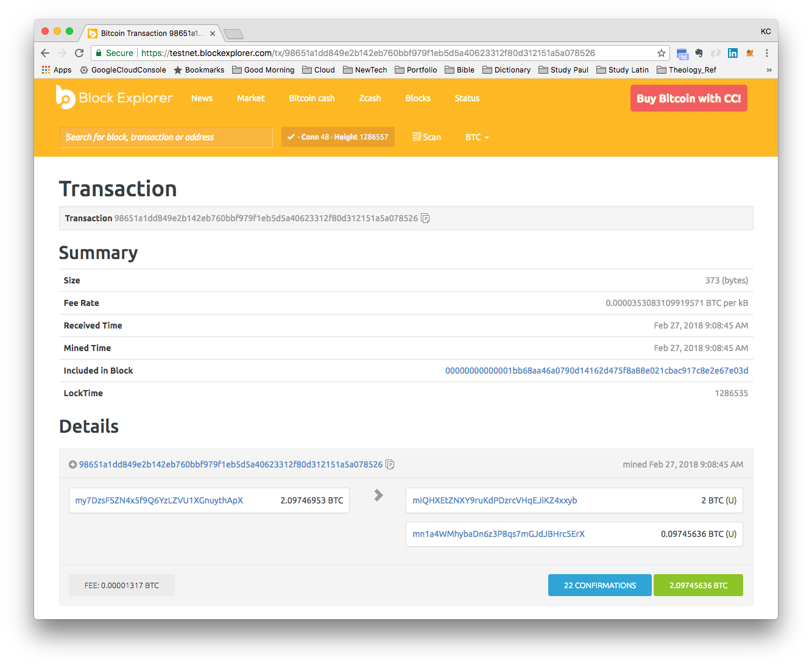Open the Zcash section

(x=369, y=98)
